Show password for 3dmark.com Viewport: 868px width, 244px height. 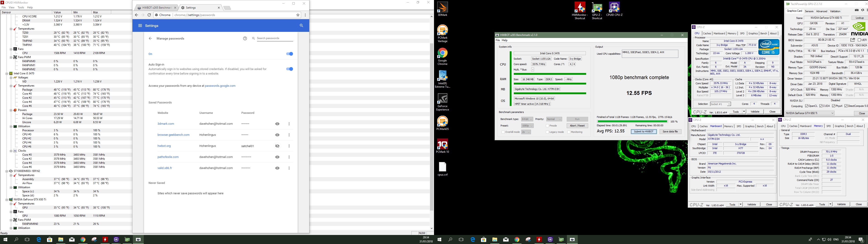(x=277, y=124)
